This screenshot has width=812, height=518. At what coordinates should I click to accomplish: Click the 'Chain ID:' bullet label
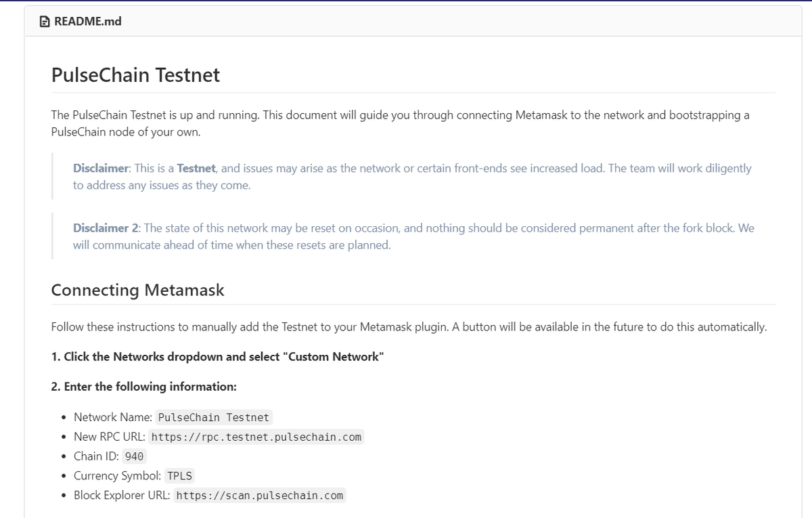pos(97,456)
